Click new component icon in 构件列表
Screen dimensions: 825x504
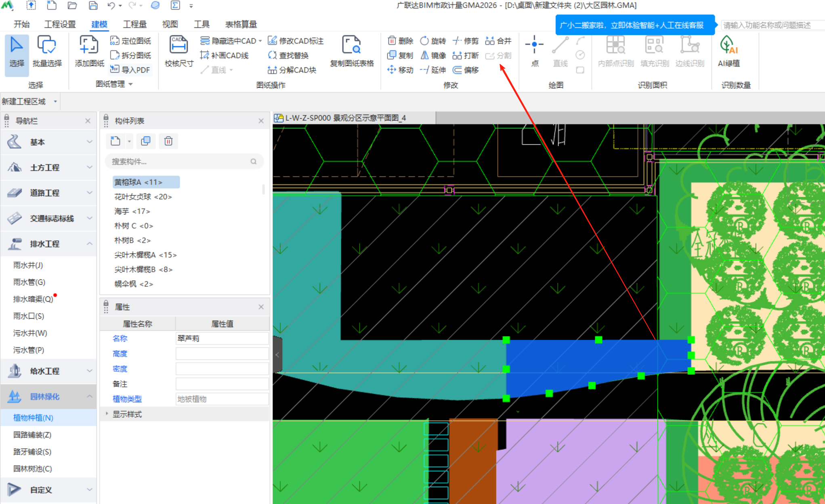115,141
